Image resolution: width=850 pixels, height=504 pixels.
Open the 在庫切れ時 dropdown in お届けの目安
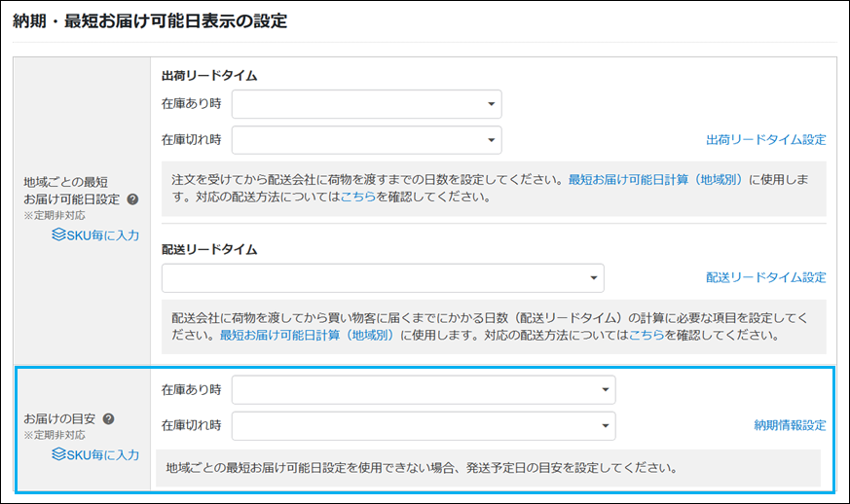coord(423,425)
